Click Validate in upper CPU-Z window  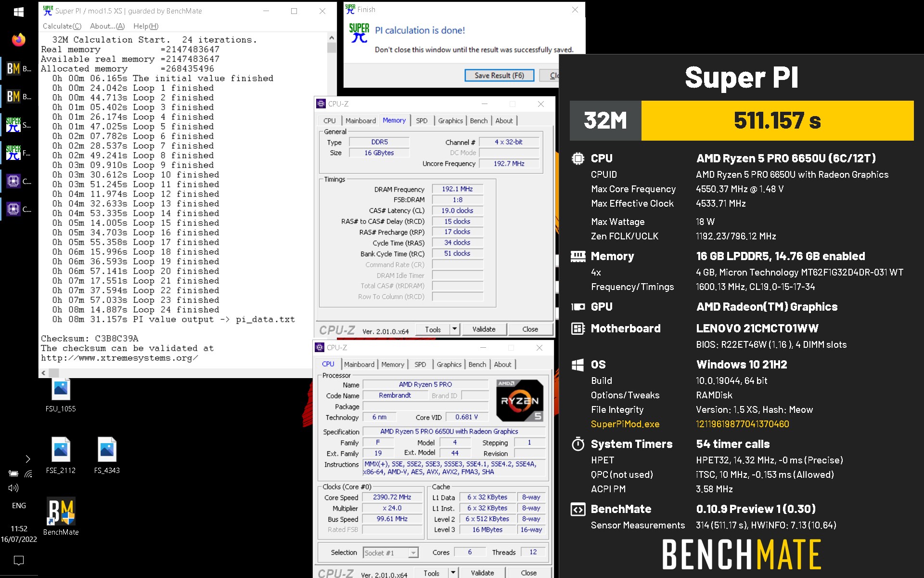pos(484,329)
